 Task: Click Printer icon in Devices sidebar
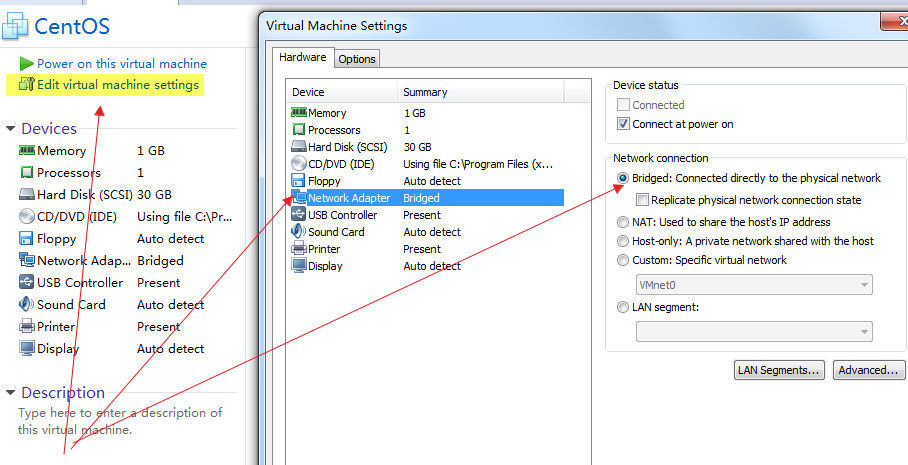coord(27,327)
